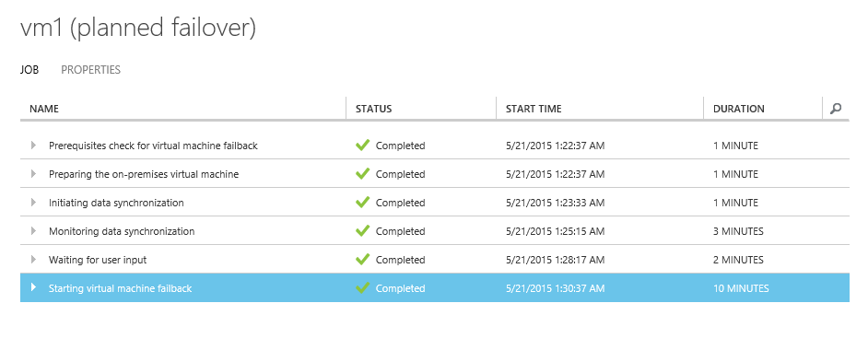Click green checkmark beside Initiating data synchronization
The image size is (868, 350).
point(363,203)
